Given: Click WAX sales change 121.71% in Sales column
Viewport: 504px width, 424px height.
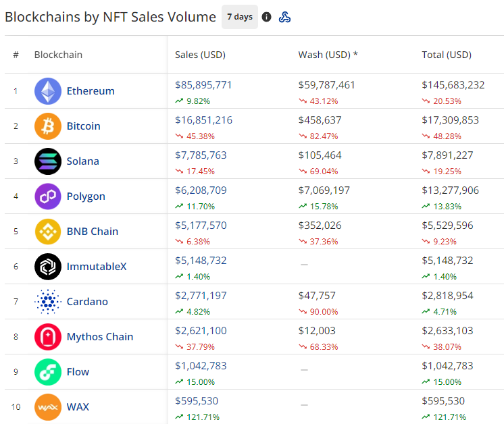Looking at the screenshot, I should [197, 417].
